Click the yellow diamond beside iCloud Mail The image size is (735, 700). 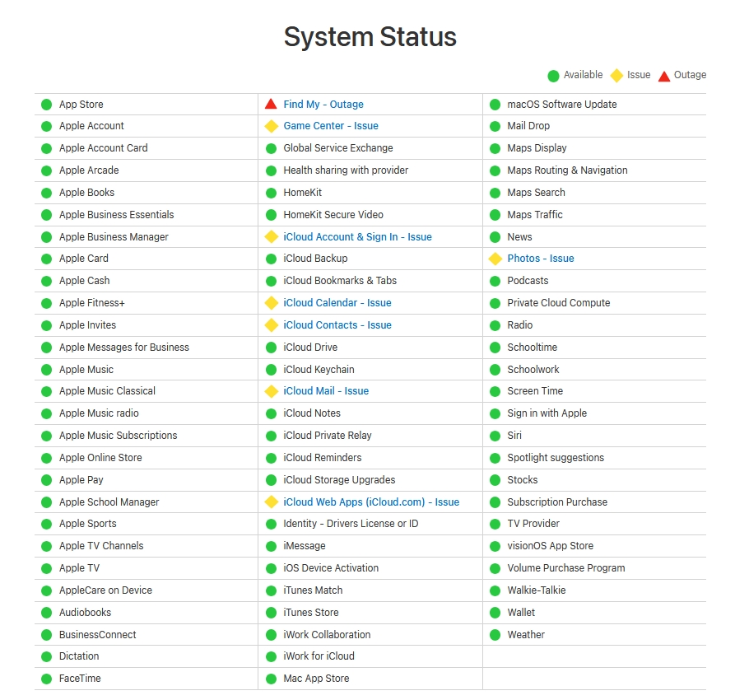click(x=271, y=391)
